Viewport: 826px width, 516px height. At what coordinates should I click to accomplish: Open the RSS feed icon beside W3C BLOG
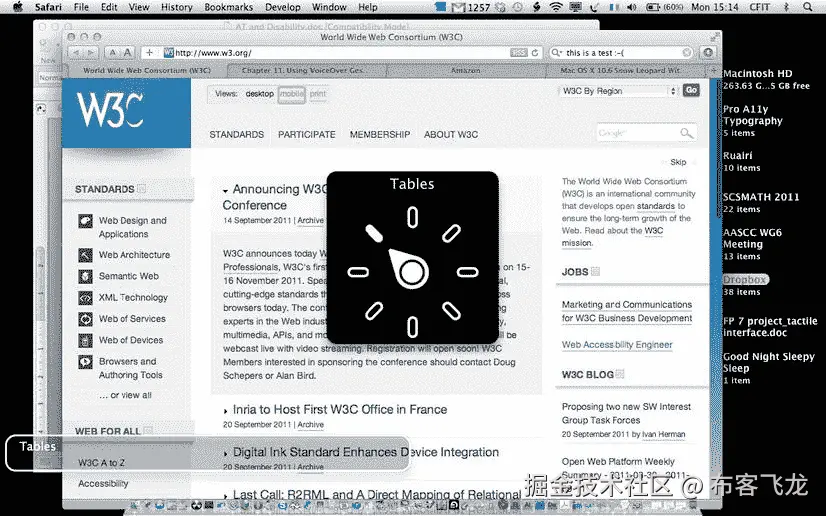620,374
